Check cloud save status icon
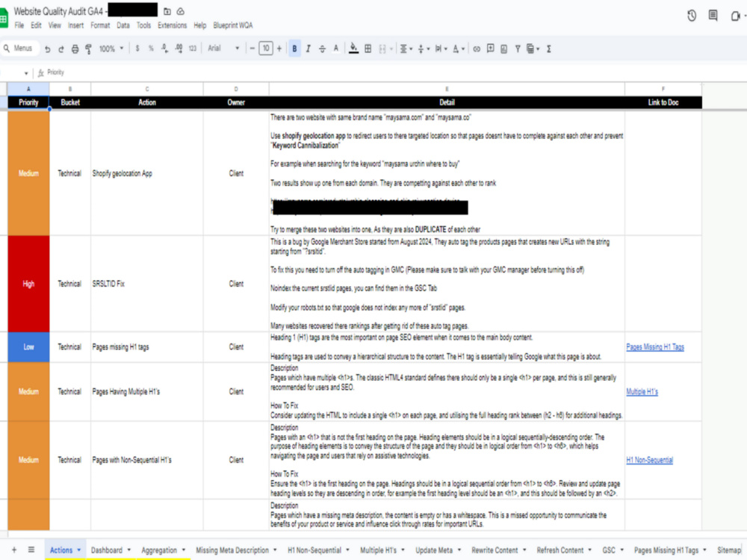The image size is (747, 560). tap(181, 11)
